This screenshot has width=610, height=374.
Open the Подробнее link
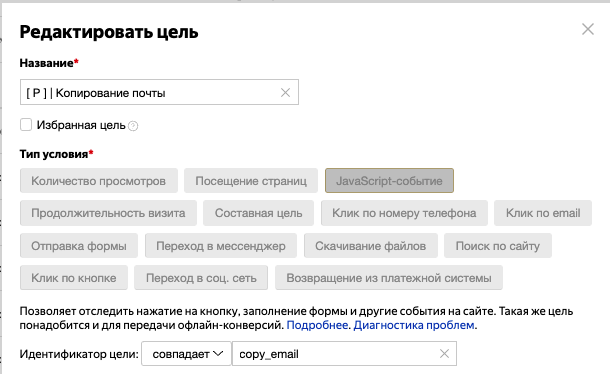317,325
